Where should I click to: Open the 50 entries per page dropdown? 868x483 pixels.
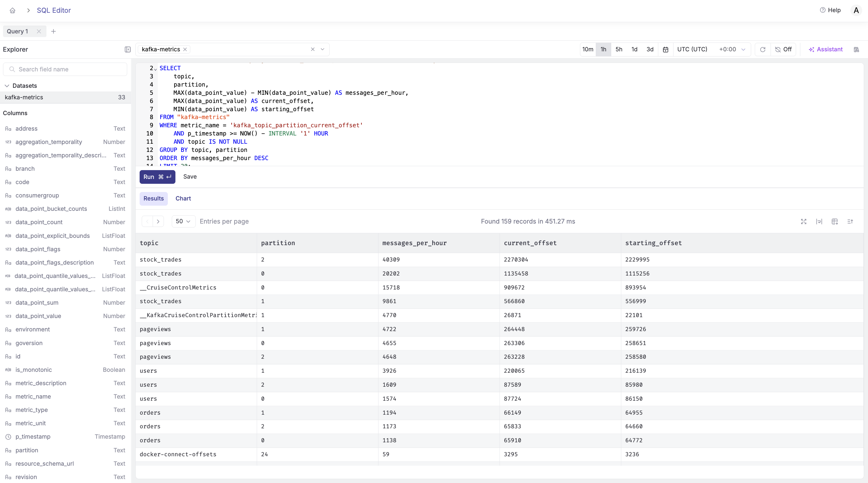pyautogui.click(x=183, y=221)
